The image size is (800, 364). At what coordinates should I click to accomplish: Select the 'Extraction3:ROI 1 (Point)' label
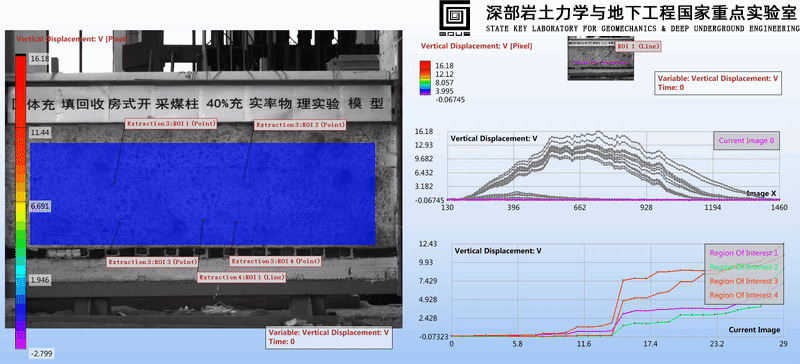pyautogui.click(x=172, y=124)
